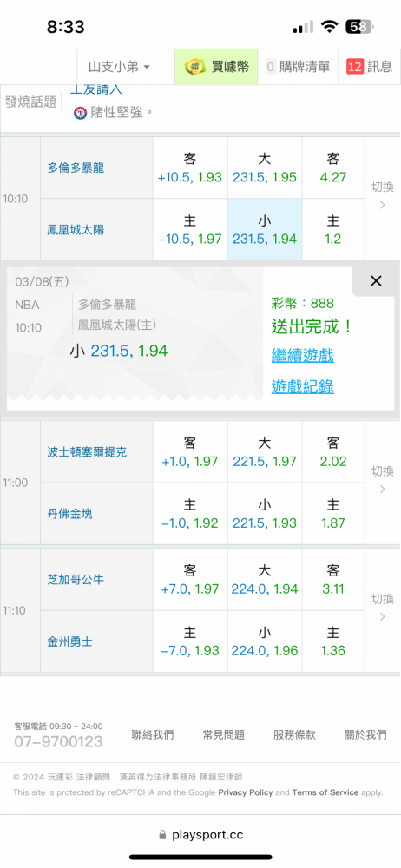This screenshot has width=401, height=868.
Task: Open the 購牌清單 purchase list
Action: pos(298,67)
